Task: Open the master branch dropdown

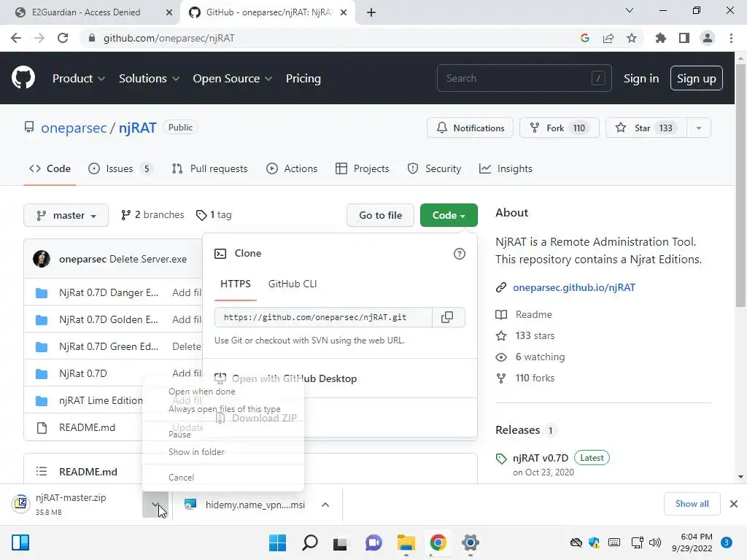Action: click(66, 215)
